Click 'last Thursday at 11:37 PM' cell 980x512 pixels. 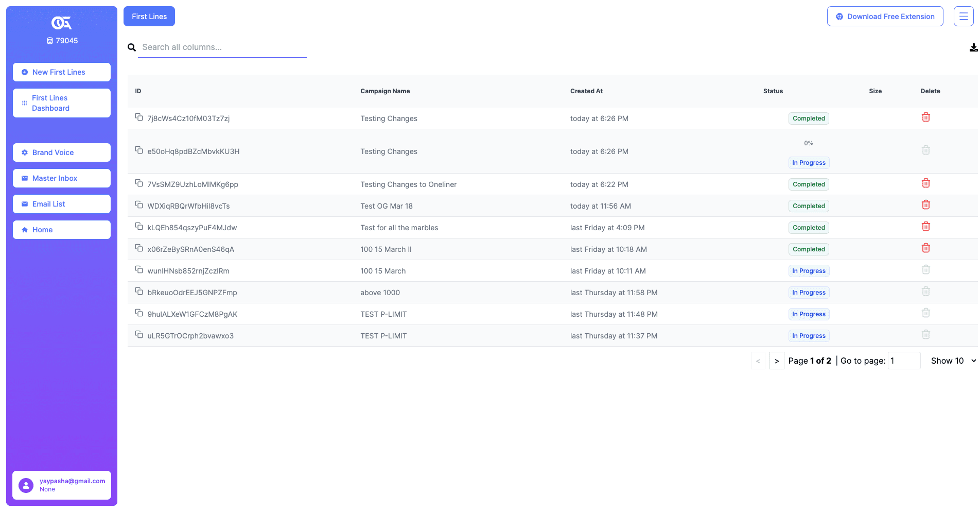point(614,336)
